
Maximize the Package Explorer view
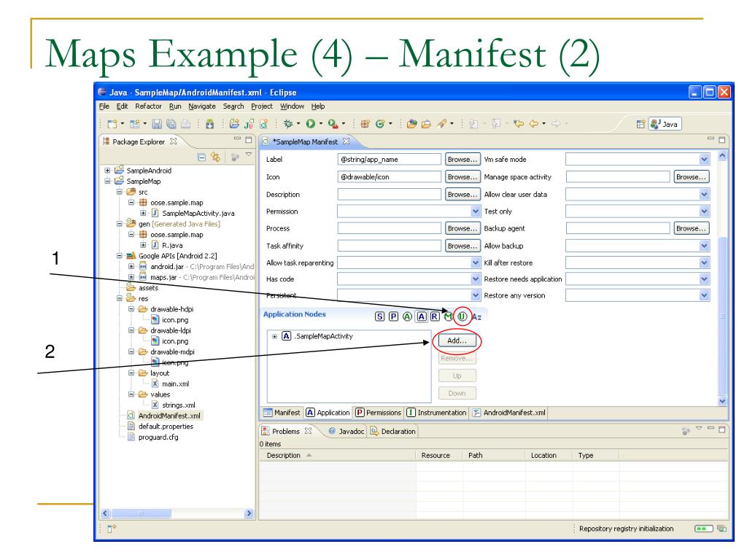click(x=249, y=139)
